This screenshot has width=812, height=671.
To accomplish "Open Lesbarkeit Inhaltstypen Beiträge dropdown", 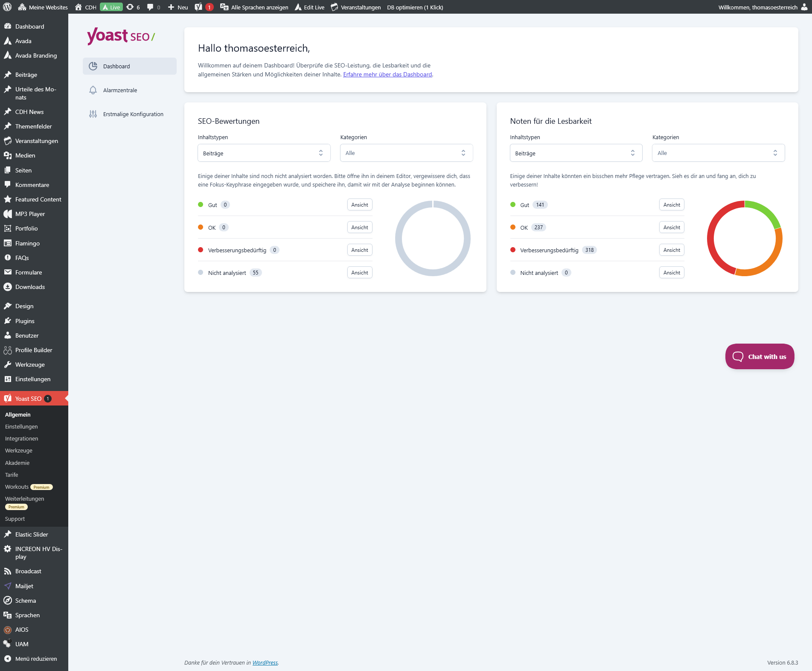I will coord(576,153).
